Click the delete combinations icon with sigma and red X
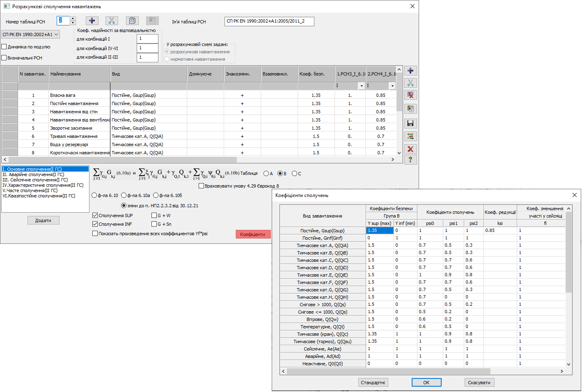The width and height of the screenshot is (582, 392). 410,95
